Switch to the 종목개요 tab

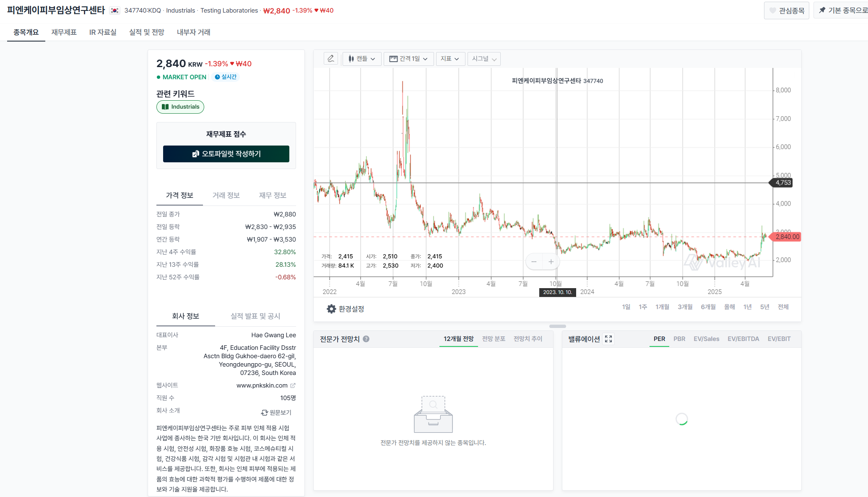pyautogui.click(x=26, y=32)
